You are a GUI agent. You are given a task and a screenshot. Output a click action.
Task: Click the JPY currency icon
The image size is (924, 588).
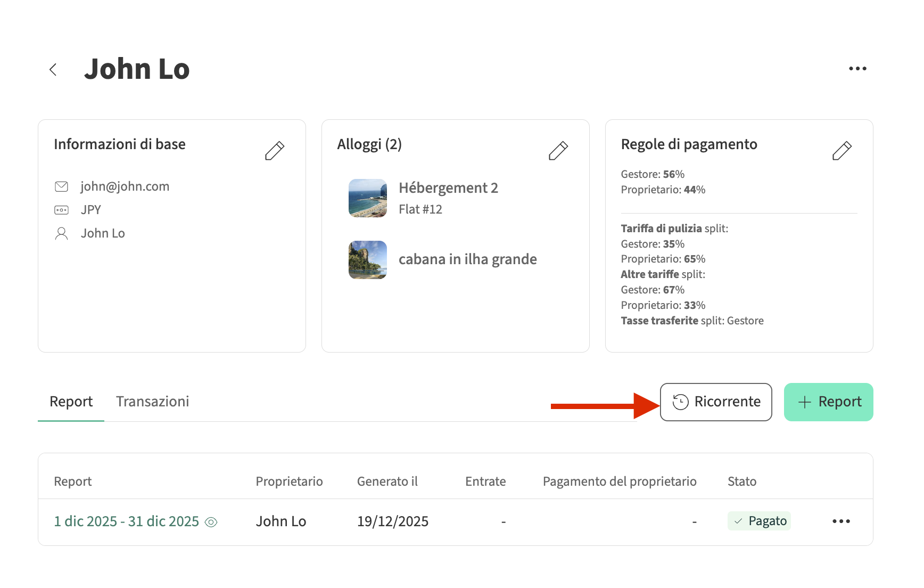(x=62, y=210)
